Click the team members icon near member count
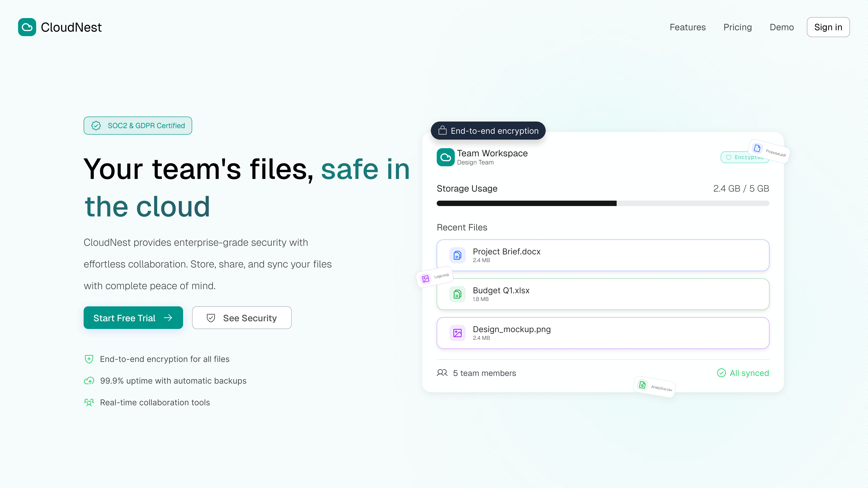868x488 pixels. [442, 373]
